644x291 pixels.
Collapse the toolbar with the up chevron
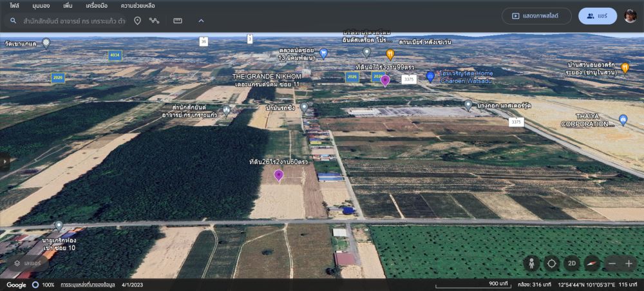point(201,21)
